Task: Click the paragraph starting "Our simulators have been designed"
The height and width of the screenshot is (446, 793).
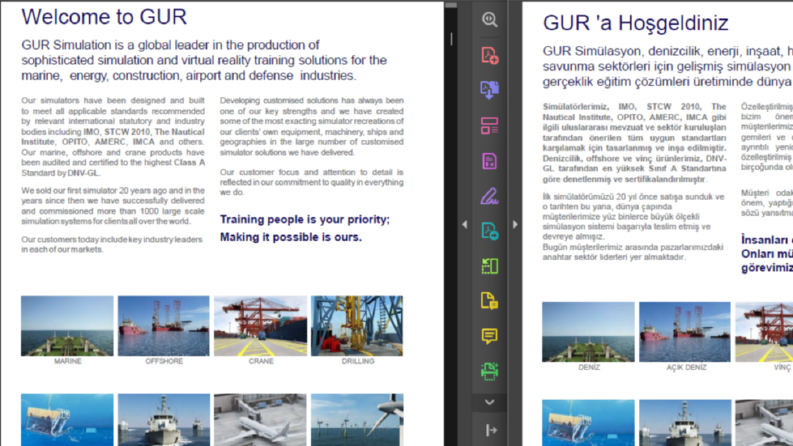Action: pos(113,137)
